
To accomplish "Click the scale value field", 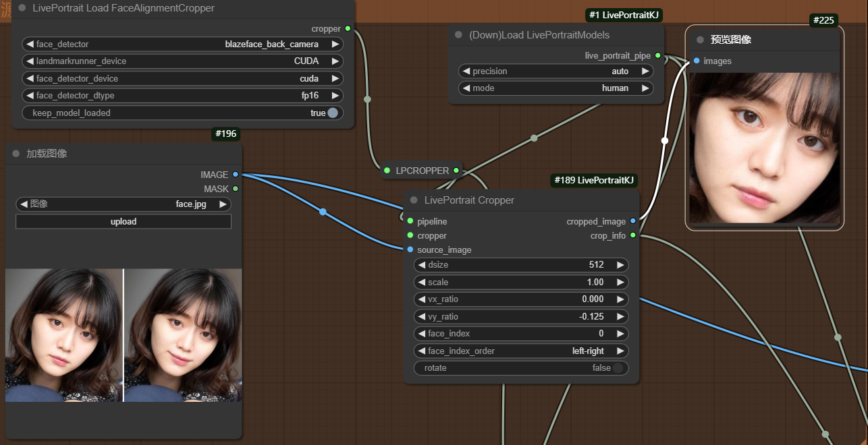I will (x=521, y=283).
